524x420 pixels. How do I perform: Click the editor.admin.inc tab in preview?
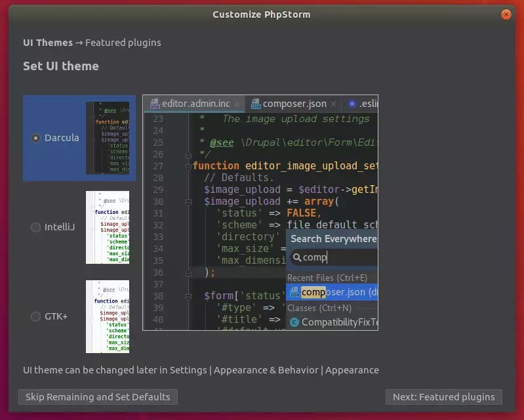pyautogui.click(x=194, y=104)
